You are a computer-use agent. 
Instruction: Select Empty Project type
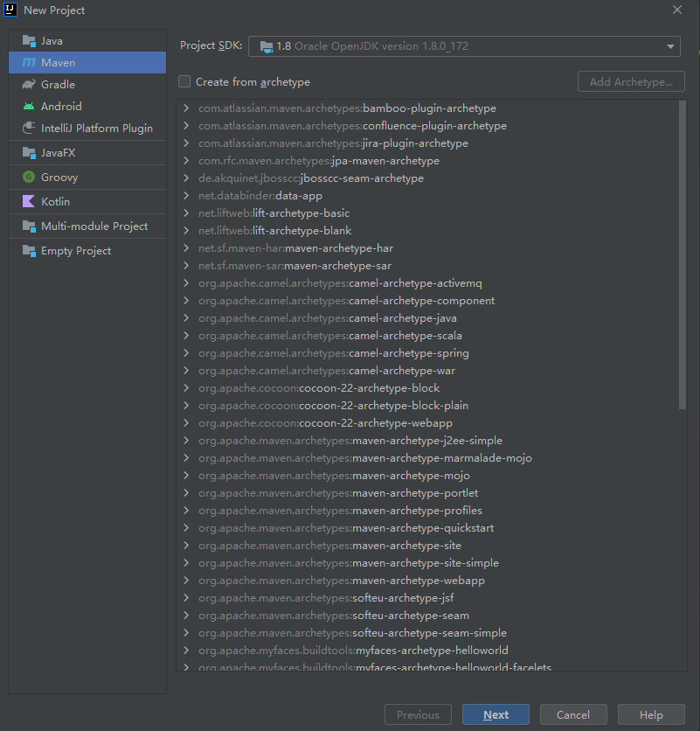pyautogui.click(x=87, y=251)
